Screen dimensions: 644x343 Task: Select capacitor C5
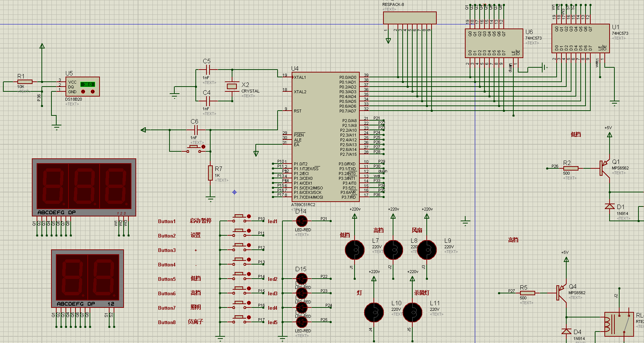click(x=208, y=70)
